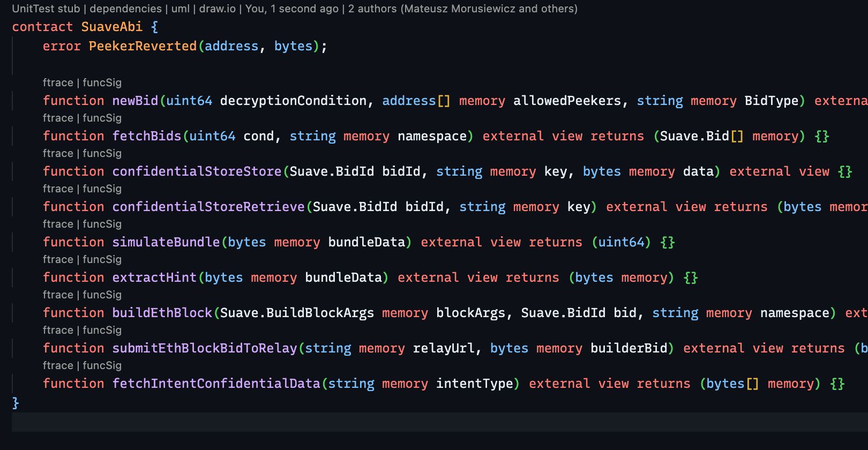Click ftrace lens for submitEthBlockBidToRelay function
The height and width of the screenshot is (450, 868).
(x=58, y=330)
